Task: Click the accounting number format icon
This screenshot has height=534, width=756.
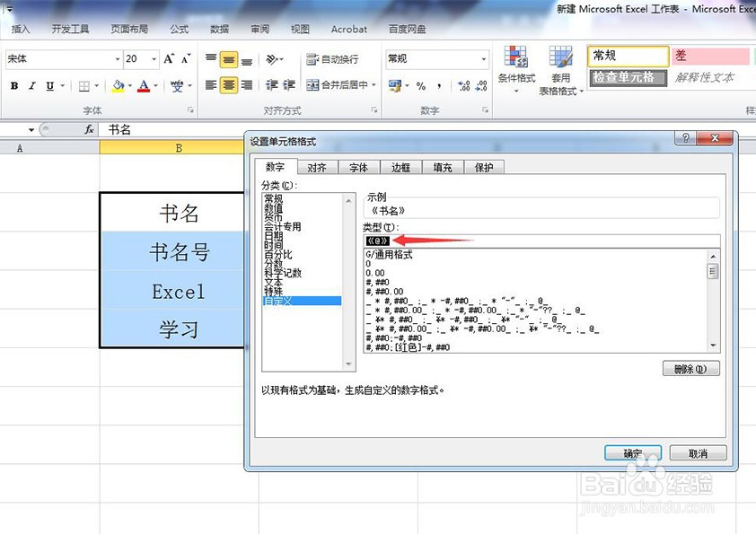Action: tap(395, 85)
